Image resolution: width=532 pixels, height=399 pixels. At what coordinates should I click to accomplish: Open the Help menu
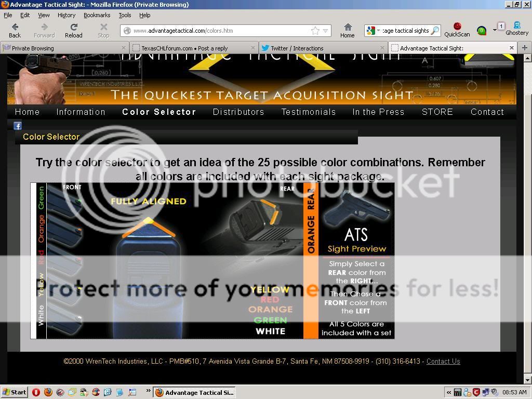pos(145,15)
